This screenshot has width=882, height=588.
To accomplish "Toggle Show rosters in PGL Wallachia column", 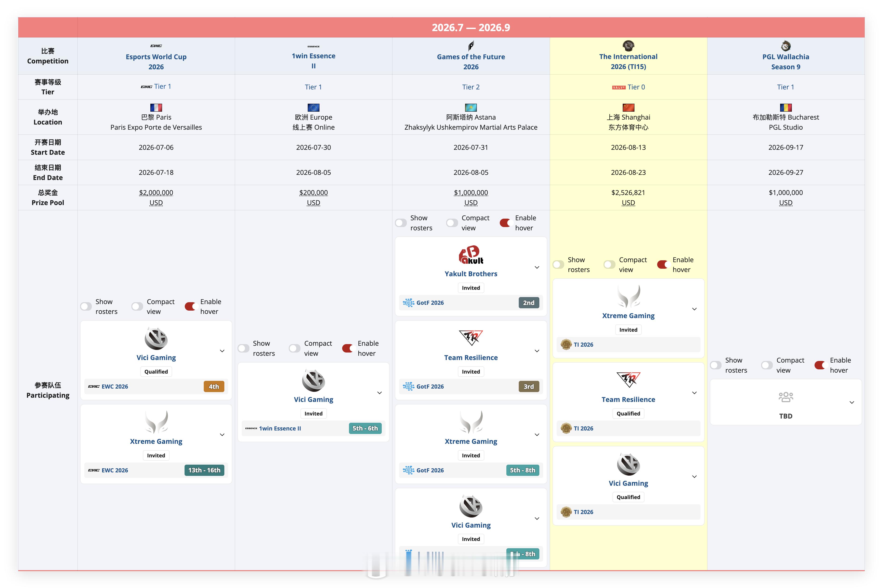I will (715, 365).
